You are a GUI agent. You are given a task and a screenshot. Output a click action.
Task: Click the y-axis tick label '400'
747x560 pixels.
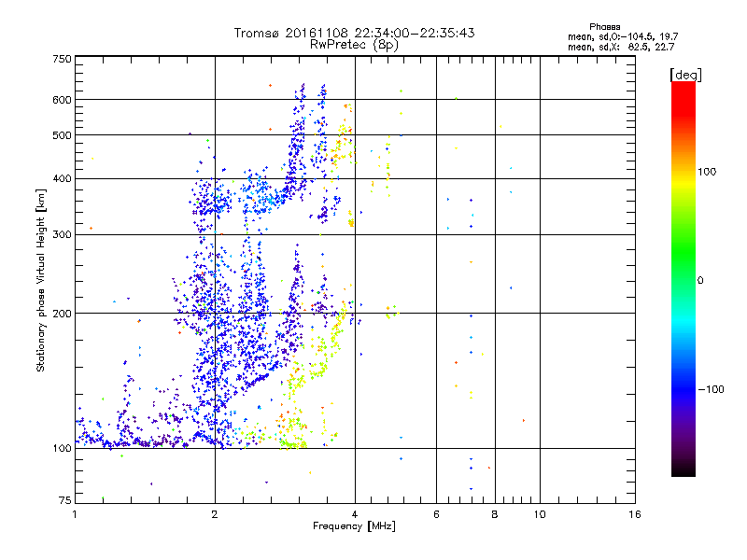pos(62,179)
